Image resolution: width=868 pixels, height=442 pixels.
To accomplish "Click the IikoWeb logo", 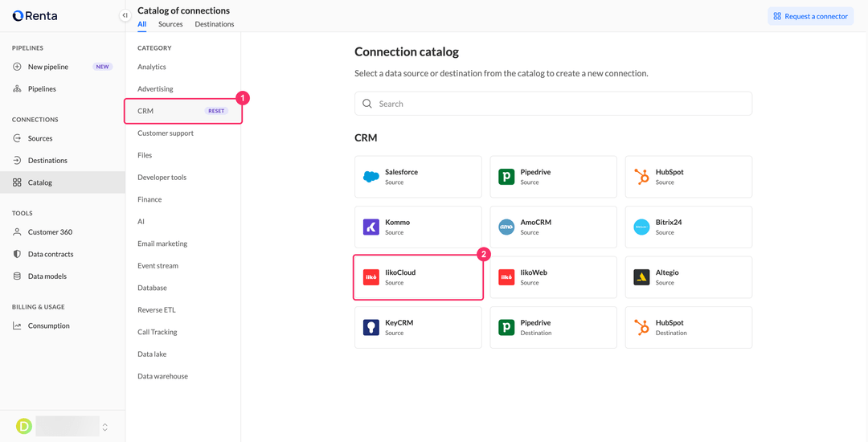I will point(506,277).
